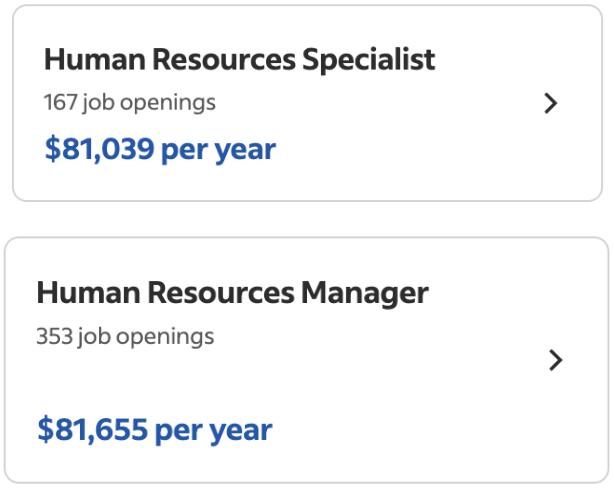
Task: Expand the Specialist card with right arrow
Action: (550, 104)
